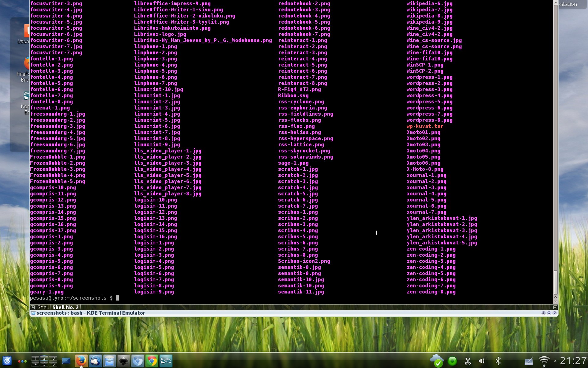This screenshot has width=588, height=368.
Task: Click file name 'zen-coding-8.png'
Action: [431, 292]
